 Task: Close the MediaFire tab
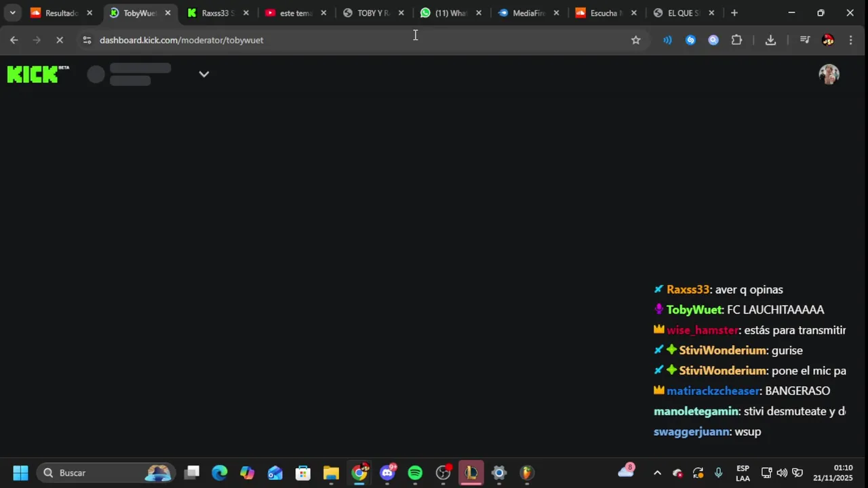(557, 13)
